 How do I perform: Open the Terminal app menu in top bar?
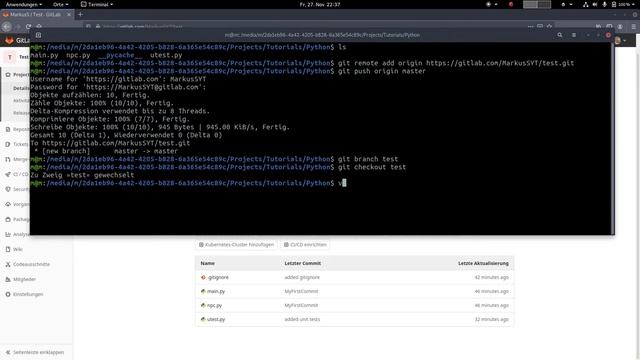pos(97,4)
